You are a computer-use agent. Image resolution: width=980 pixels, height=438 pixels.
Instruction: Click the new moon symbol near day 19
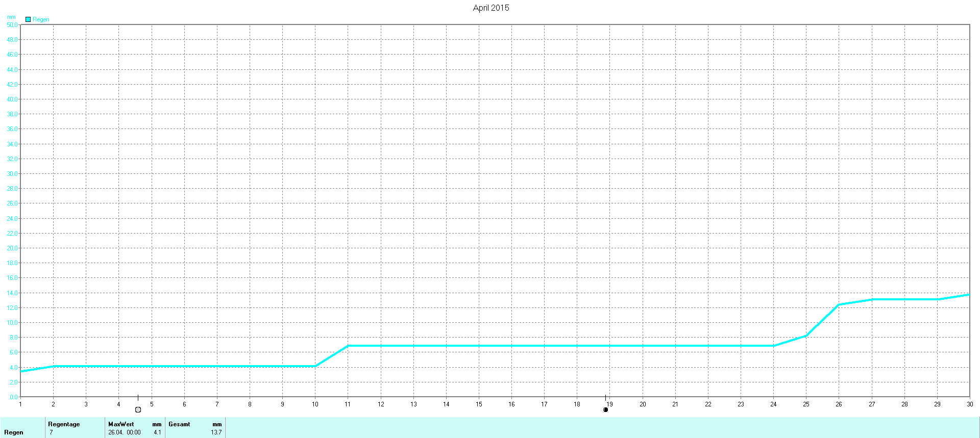[605, 409]
